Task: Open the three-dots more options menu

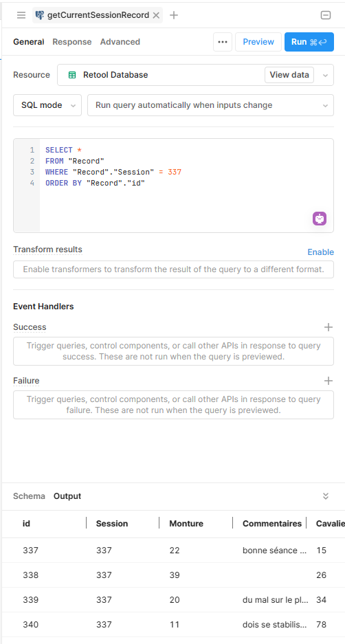Action: point(223,42)
